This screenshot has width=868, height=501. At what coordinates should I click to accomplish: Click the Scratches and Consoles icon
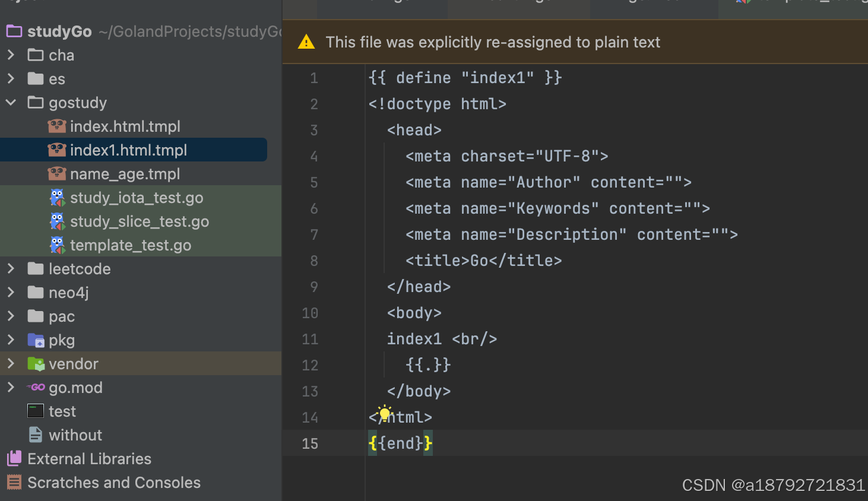point(14,482)
